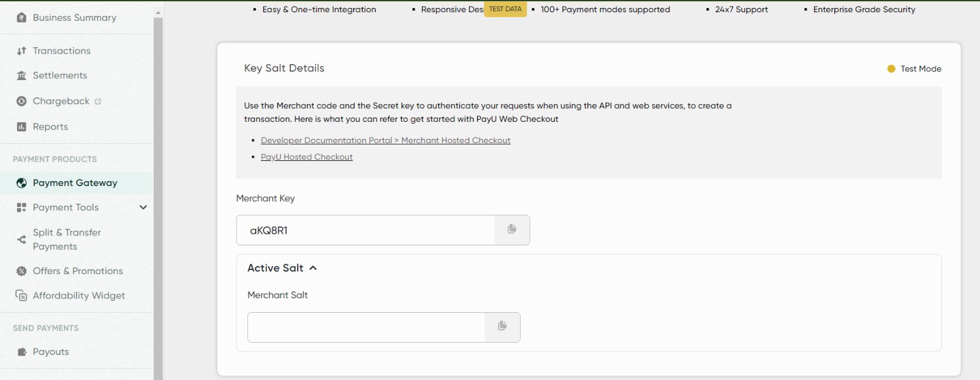The width and height of the screenshot is (980, 380).
Task: Go to the Settlements menu item
Action: click(60, 75)
